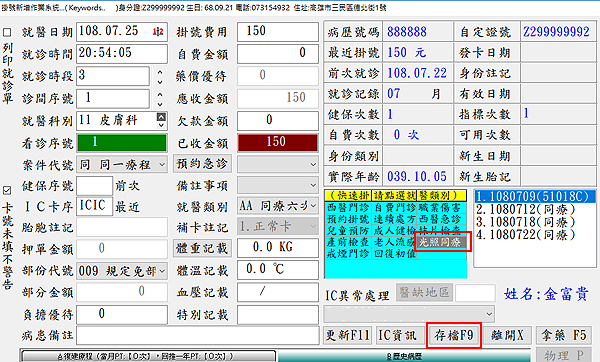
Task: Toggle the 列印就診單 checkbox
Action: point(7,32)
